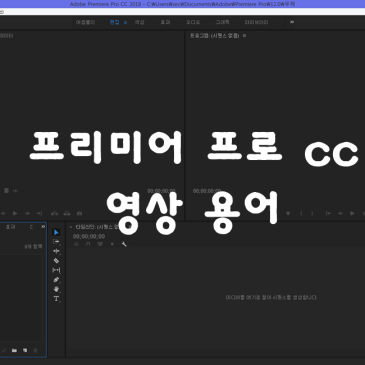This screenshot has height=365, width=365.
Task: Select the Selection tool arrow
Action: click(56, 232)
